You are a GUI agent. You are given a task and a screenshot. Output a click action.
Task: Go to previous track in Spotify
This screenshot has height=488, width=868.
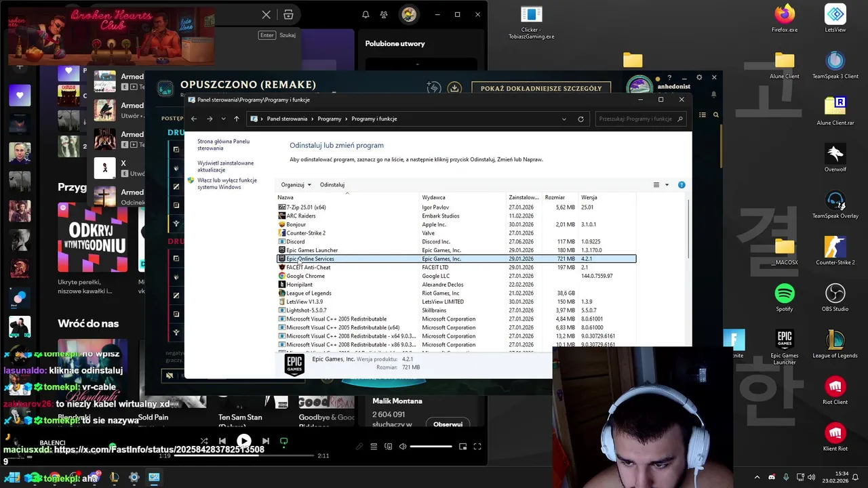click(x=222, y=441)
